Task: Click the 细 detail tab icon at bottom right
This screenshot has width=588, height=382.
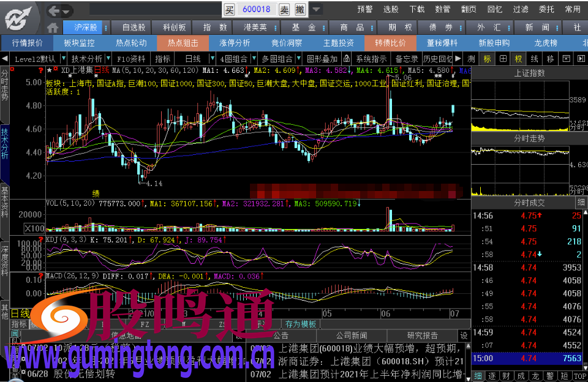Action: pyautogui.click(x=478, y=376)
